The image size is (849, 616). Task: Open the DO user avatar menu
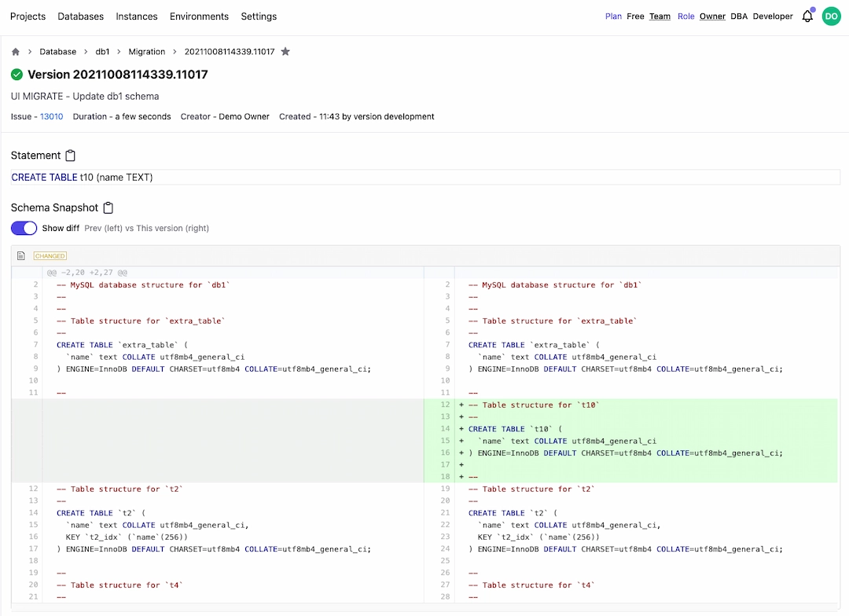831,16
